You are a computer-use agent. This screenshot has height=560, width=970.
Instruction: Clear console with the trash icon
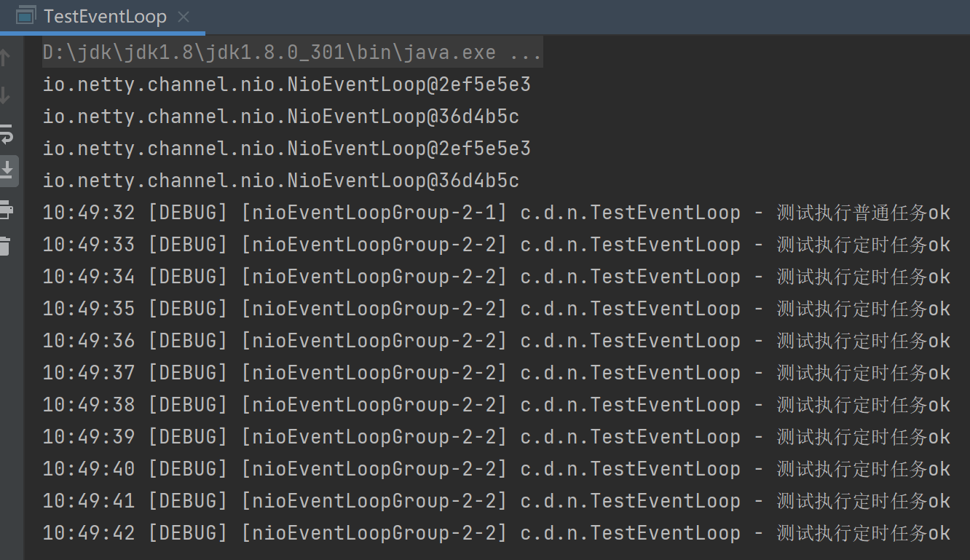[x=6, y=245]
